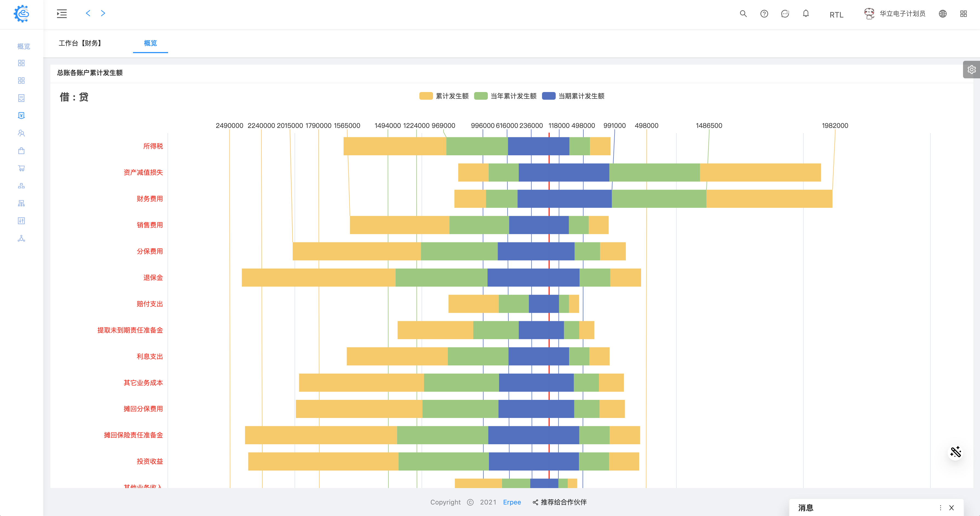This screenshot has width=980, height=516.
Task: Open the chat messages bubble icon
Action: [x=785, y=14]
